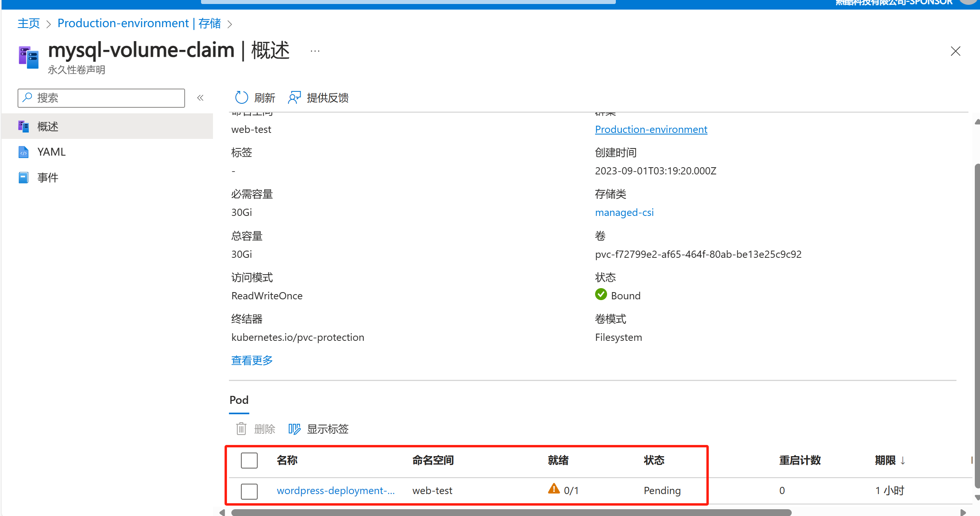Open the managed-csi storage class link

624,212
